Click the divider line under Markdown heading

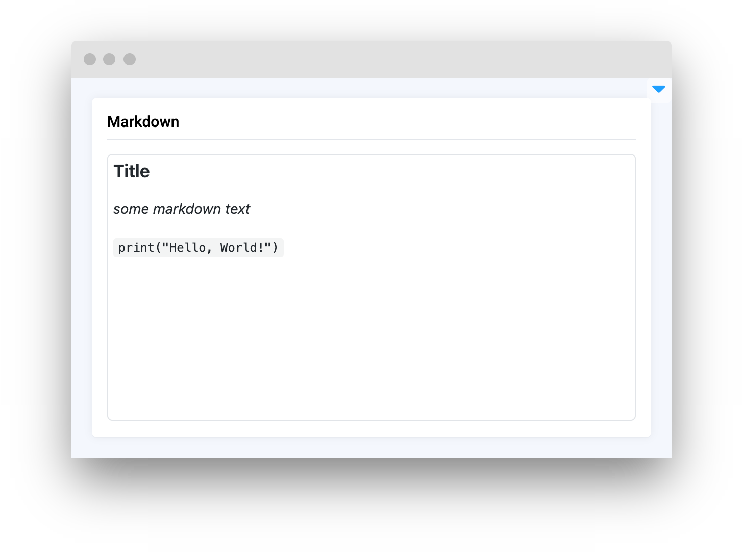(x=371, y=139)
